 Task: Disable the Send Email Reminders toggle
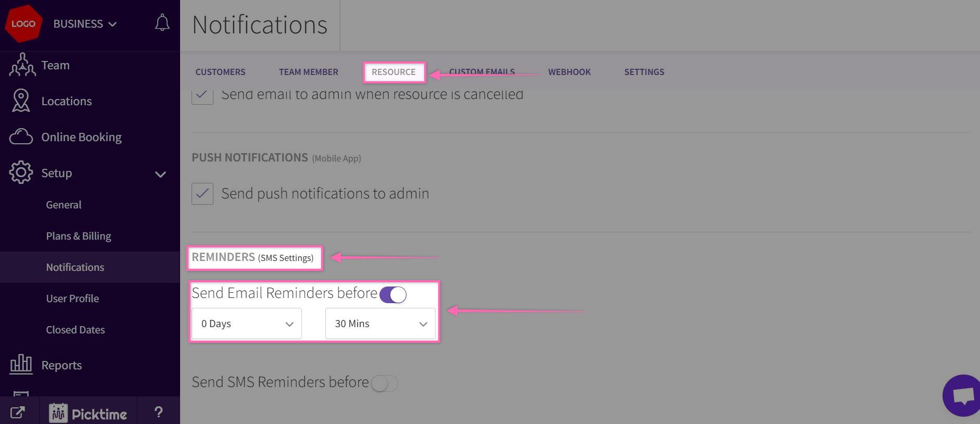[393, 295]
